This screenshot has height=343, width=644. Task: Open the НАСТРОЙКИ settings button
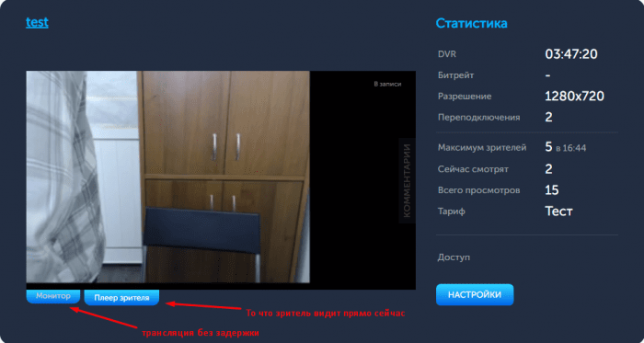tap(475, 295)
